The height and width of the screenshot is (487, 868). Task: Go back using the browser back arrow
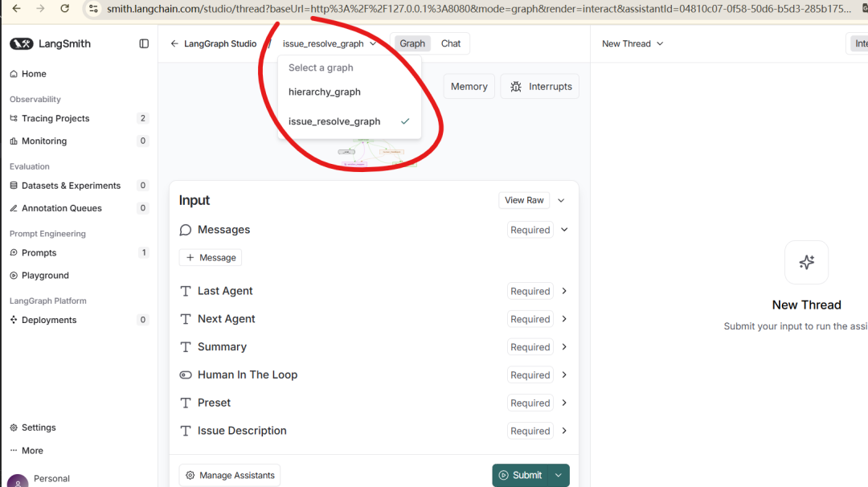tap(17, 8)
